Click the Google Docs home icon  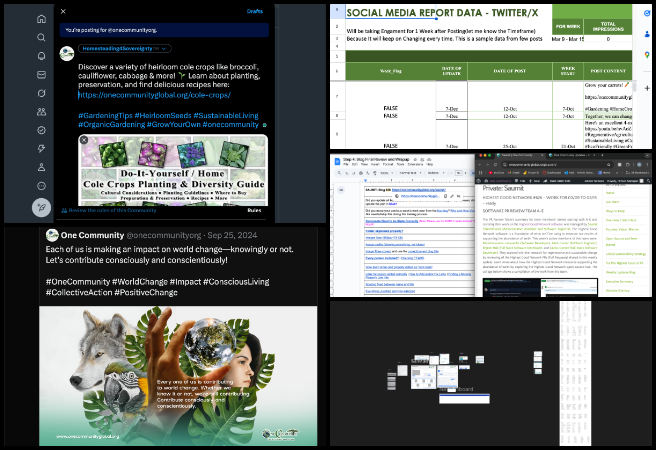(x=337, y=161)
